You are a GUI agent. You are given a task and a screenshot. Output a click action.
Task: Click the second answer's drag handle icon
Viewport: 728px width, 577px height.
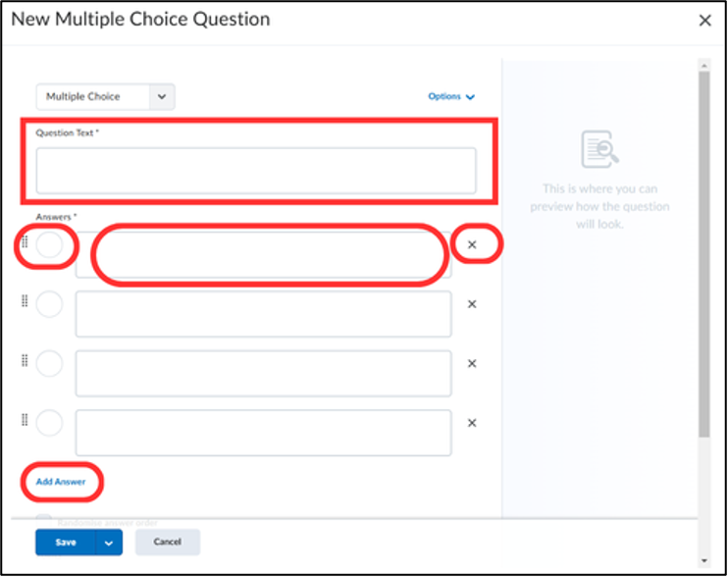click(x=25, y=301)
